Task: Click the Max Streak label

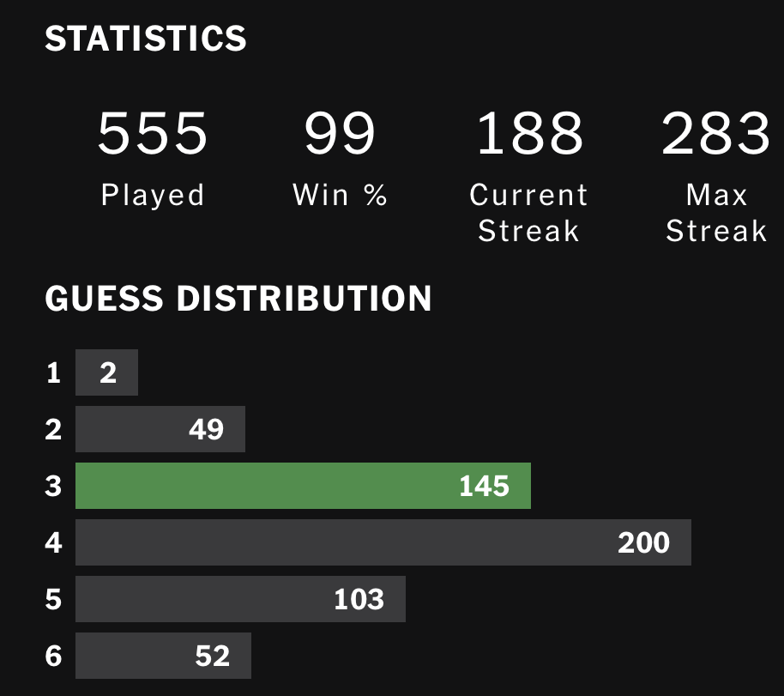Action: click(x=715, y=213)
